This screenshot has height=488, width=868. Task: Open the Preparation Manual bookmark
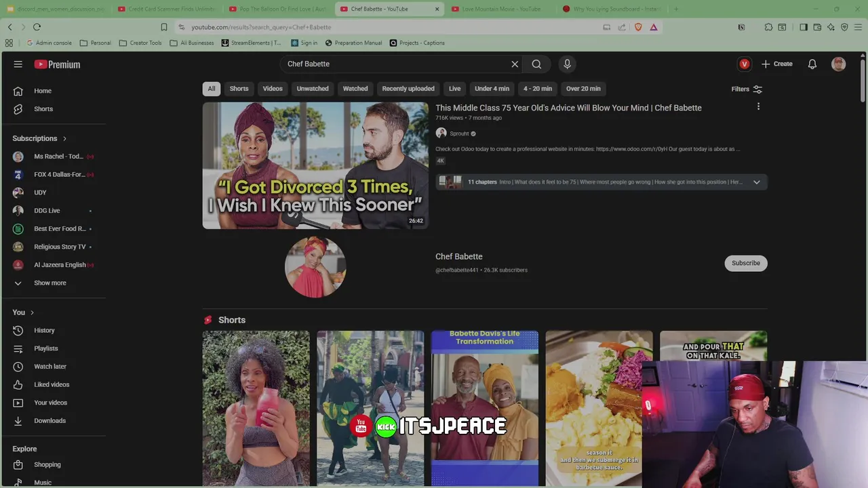353,43
